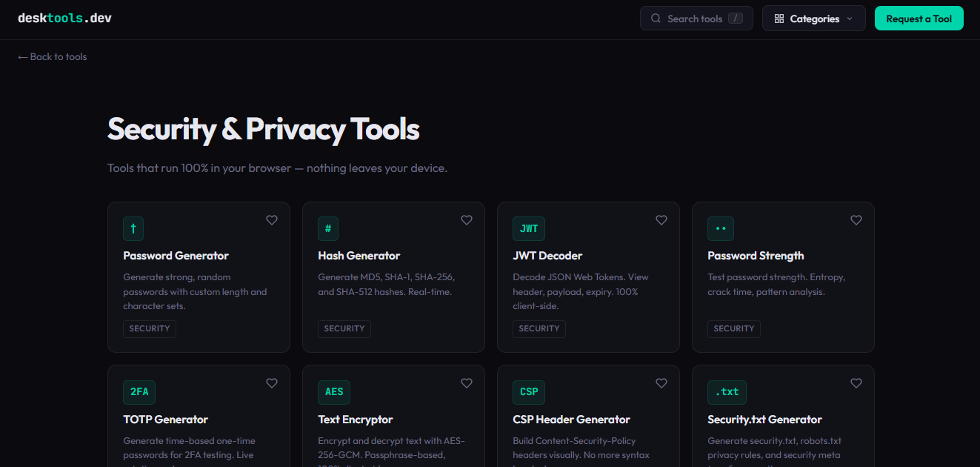
Task: Click the desktools.dev logo
Action: click(x=64, y=17)
